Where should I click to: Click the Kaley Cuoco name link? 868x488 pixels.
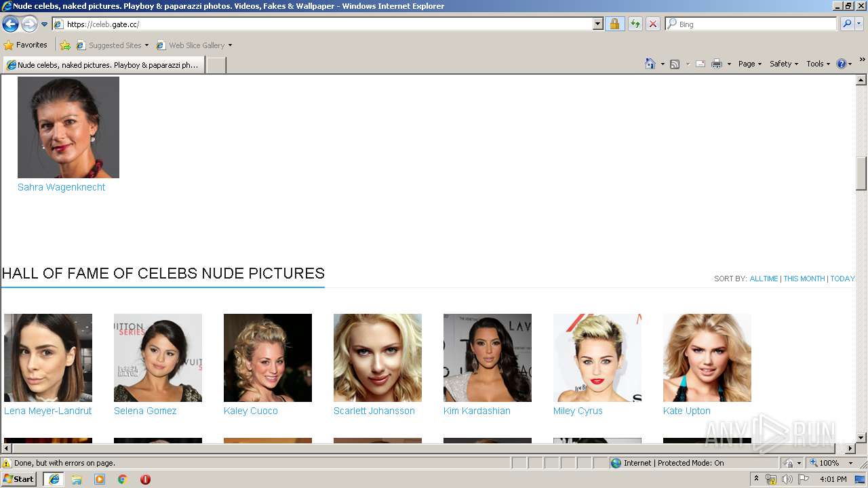tap(251, 411)
